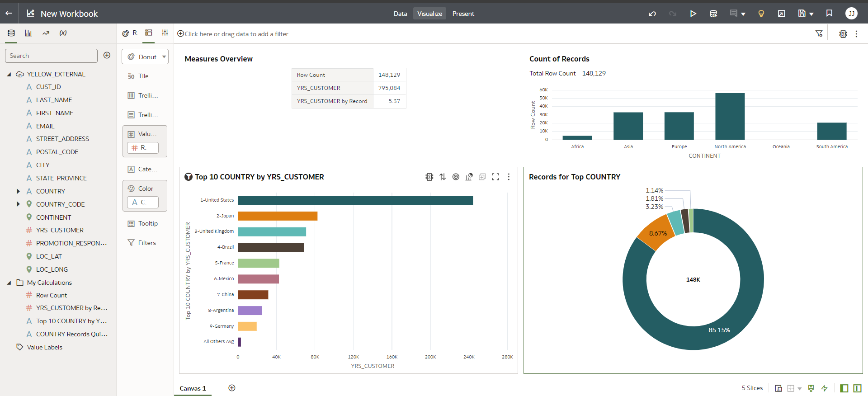Screen dimensions: 868x396
Task: Open the Analytics pane trend icon
Action: point(46,33)
